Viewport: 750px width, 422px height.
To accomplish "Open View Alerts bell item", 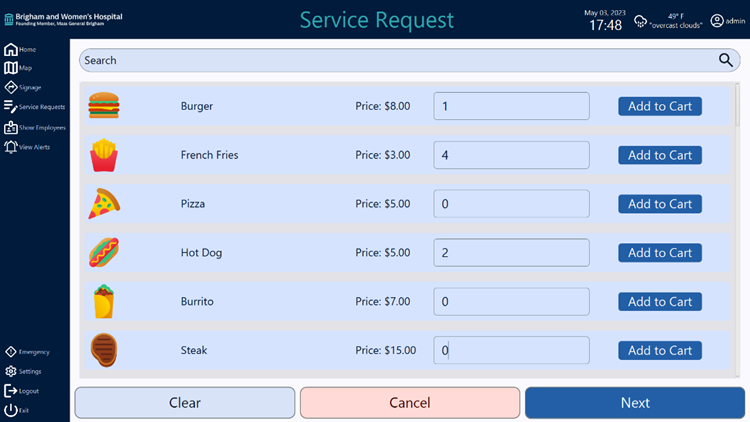I will tap(27, 147).
